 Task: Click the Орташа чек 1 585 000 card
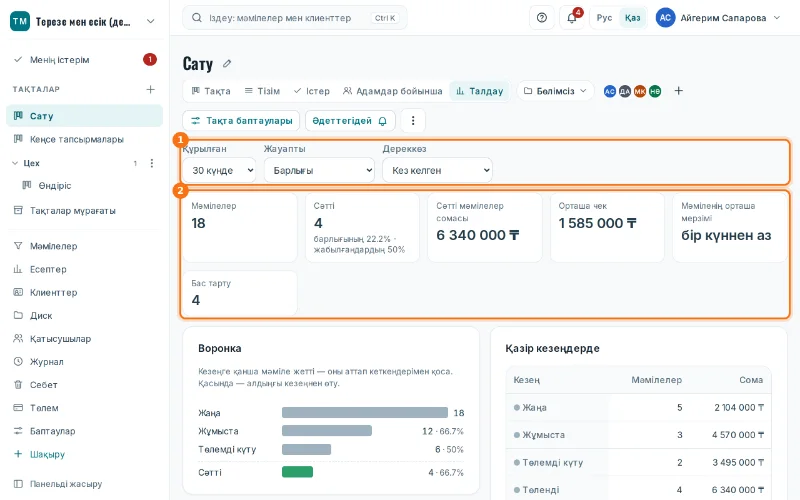click(607, 228)
